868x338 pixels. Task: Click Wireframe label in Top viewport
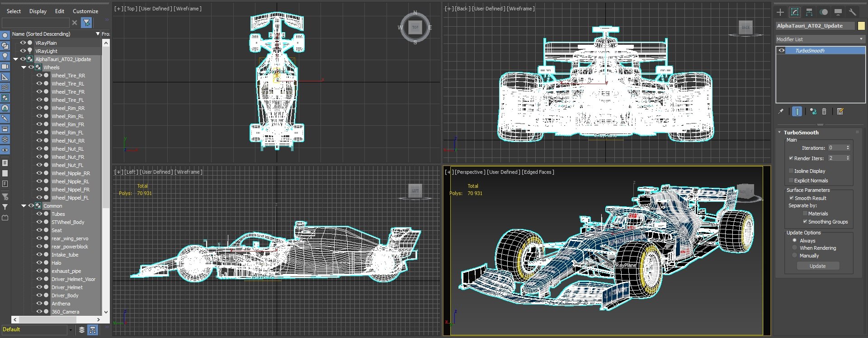(x=188, y=9)
